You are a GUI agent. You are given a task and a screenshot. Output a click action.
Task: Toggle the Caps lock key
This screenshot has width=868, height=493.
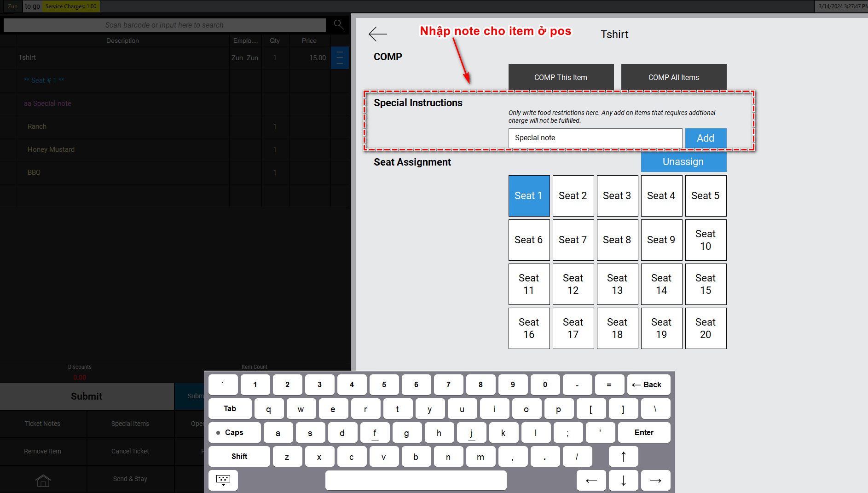234,433
